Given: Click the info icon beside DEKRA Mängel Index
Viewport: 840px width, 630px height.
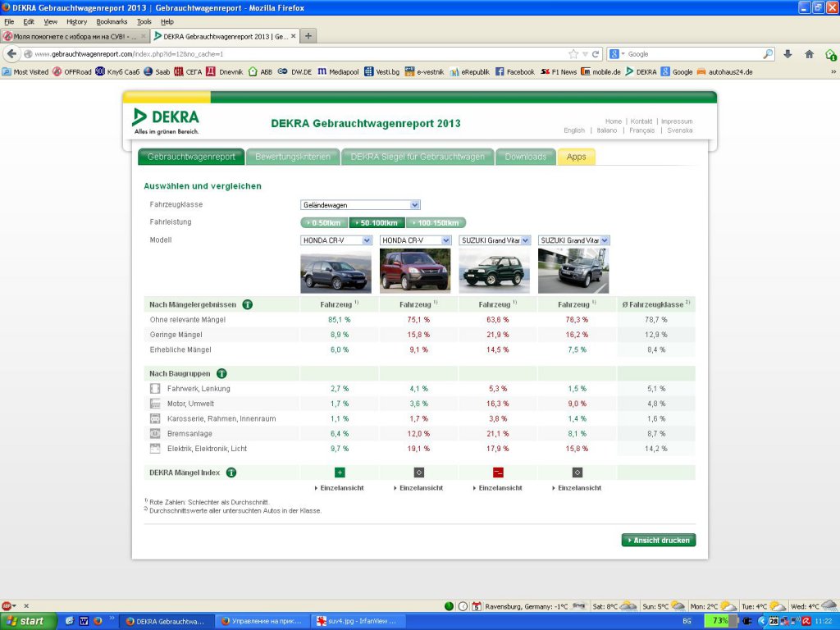Looking at the screenshot, I should click(x=231, y=472).
